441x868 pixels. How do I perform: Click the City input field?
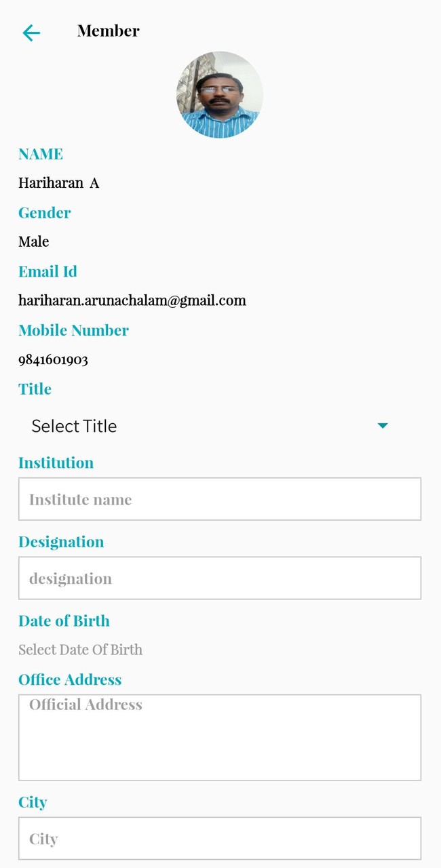(220, 839)
